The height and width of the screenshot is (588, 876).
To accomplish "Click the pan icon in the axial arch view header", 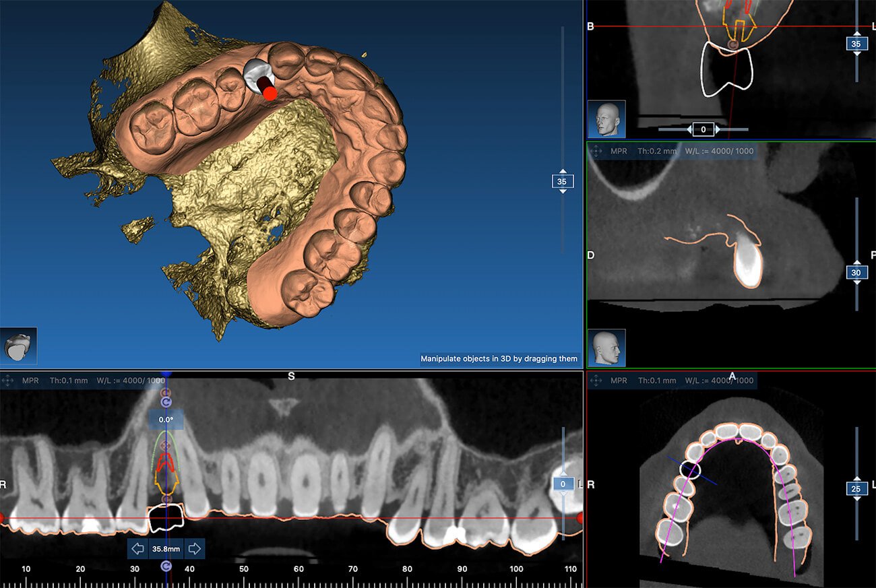I will 596,381.
